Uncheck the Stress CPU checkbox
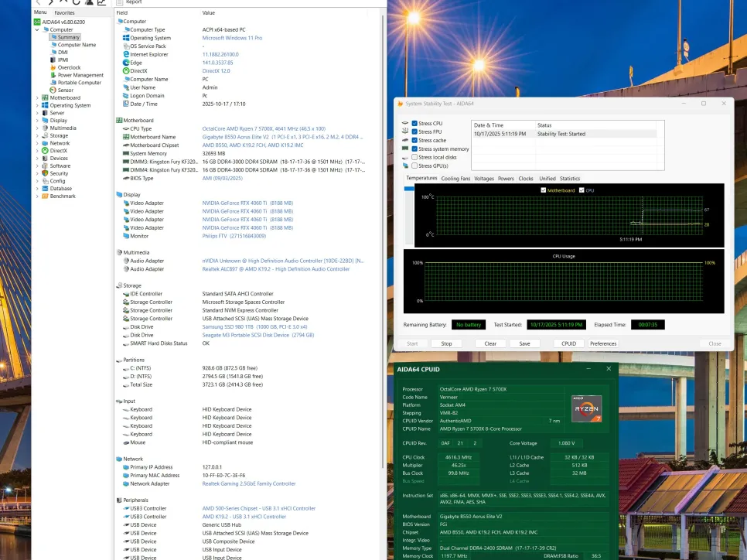 click(415, 124)
